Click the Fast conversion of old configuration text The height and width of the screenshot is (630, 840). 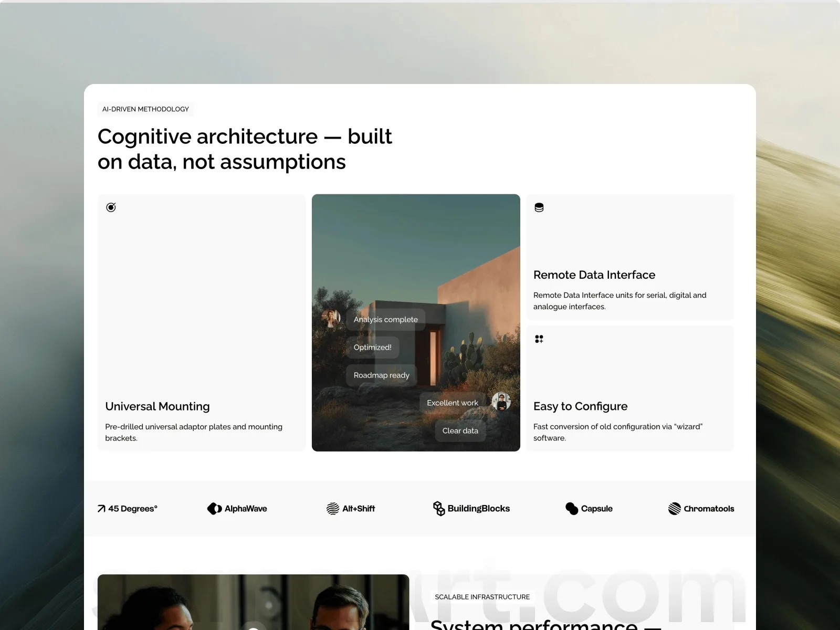coord(618,433)
